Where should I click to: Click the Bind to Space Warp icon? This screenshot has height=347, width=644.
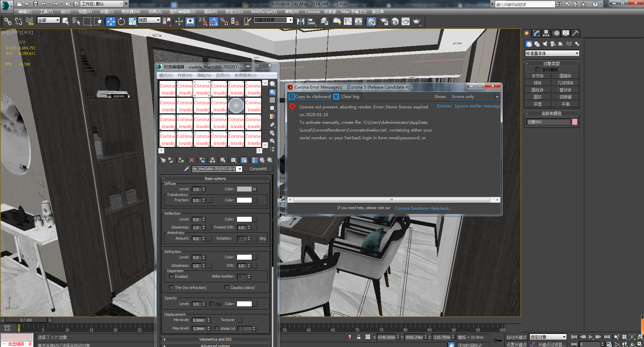(x=30, y=21)
